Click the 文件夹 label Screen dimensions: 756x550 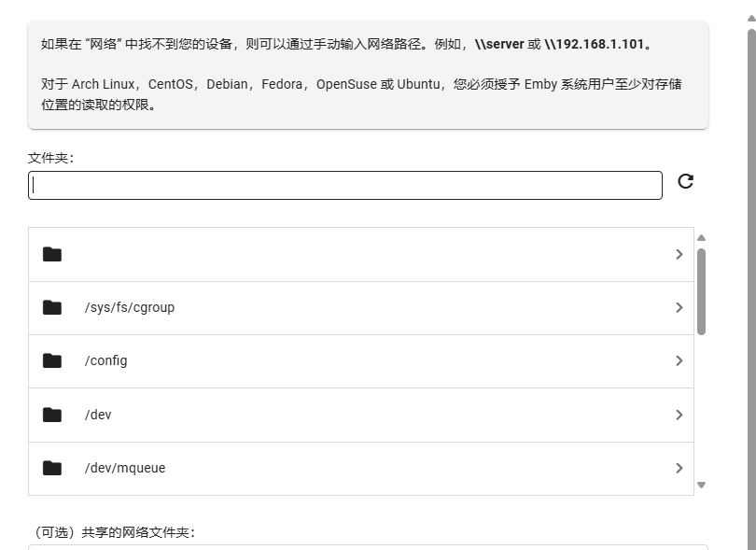(50, 158)
